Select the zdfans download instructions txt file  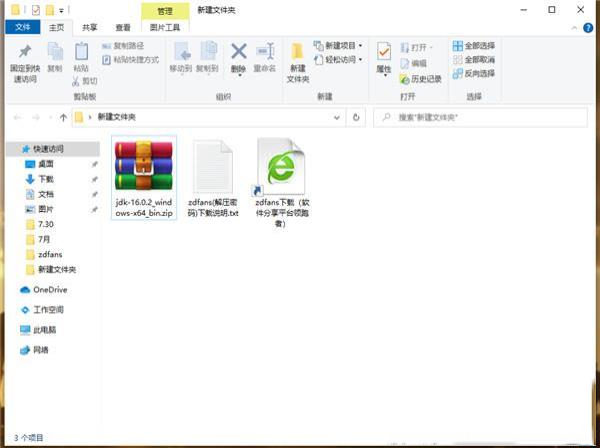click(213, 180)
